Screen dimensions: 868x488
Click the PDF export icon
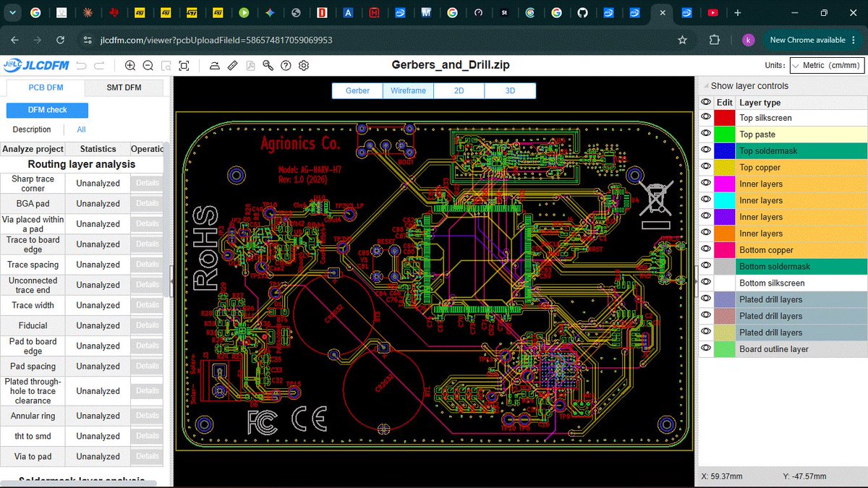[250, 66]
